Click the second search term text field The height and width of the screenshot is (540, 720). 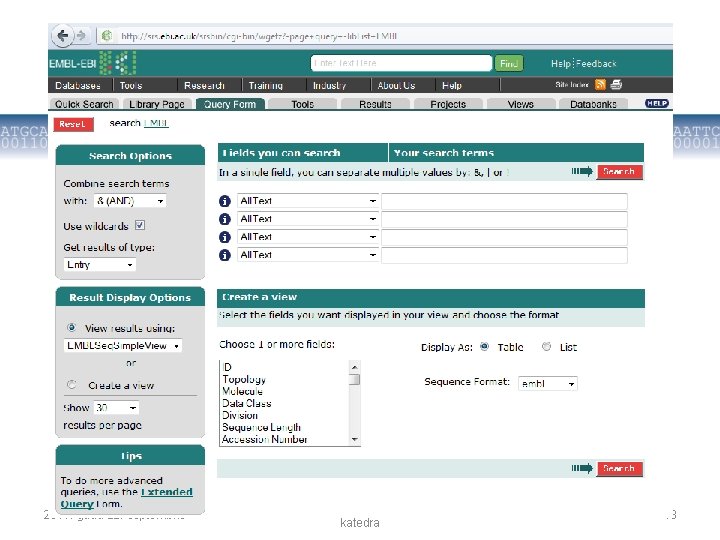[504, 219]
